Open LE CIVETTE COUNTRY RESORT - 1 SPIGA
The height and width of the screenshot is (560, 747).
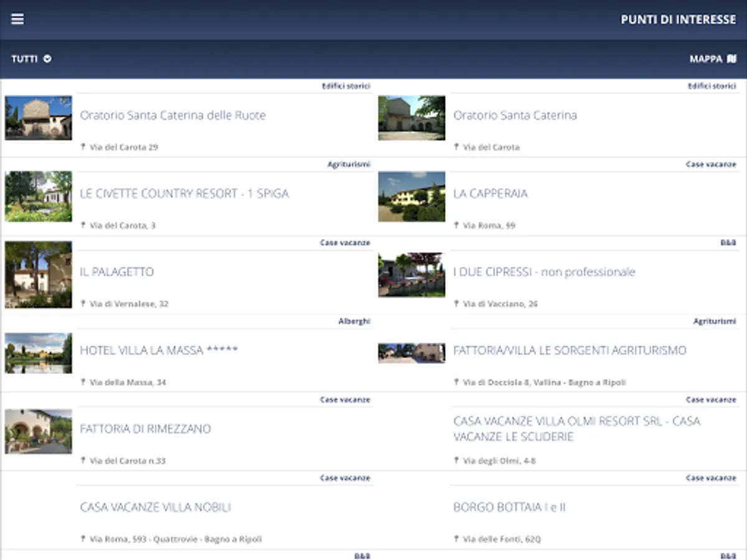pos(185,194)
